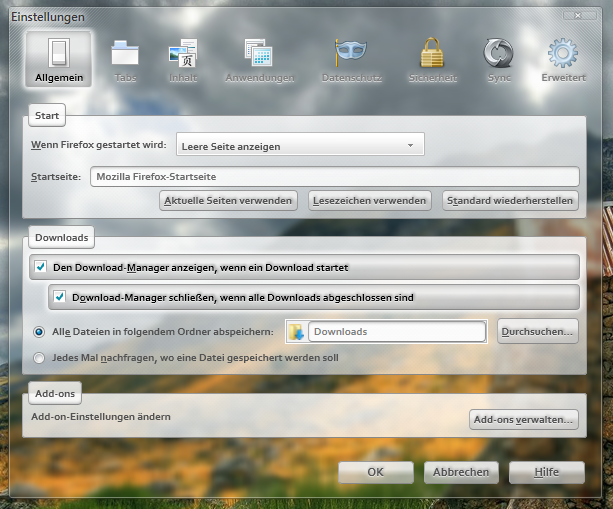This screenshot has height=509, width=613.
Task: Open the Erweitert gear panel
Action: coord(563,59)
